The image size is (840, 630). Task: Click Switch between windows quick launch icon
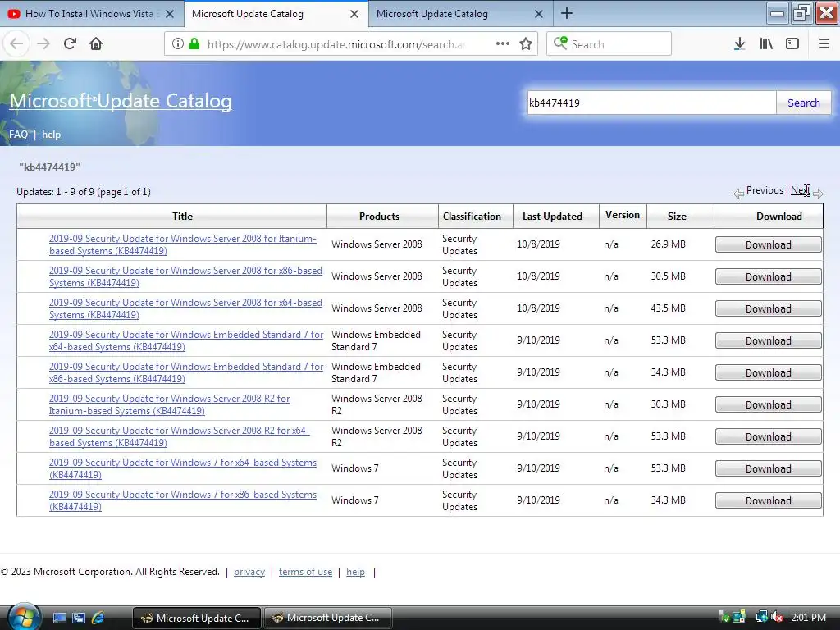click(x=78, y=619)
